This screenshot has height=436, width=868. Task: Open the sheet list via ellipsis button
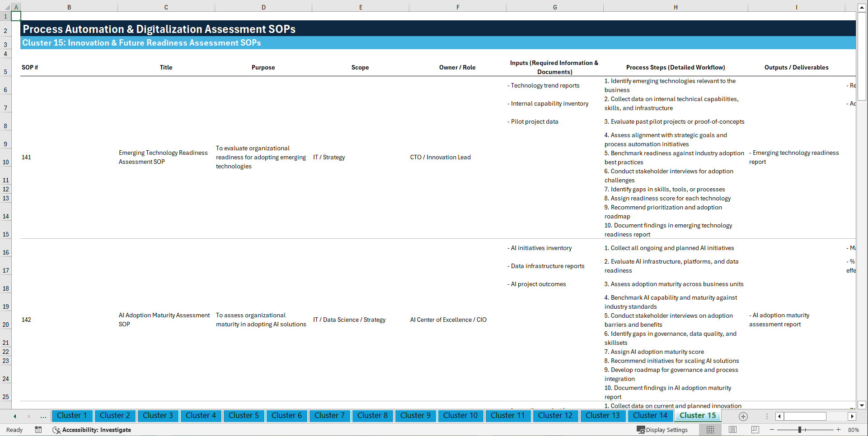(43, 416)
